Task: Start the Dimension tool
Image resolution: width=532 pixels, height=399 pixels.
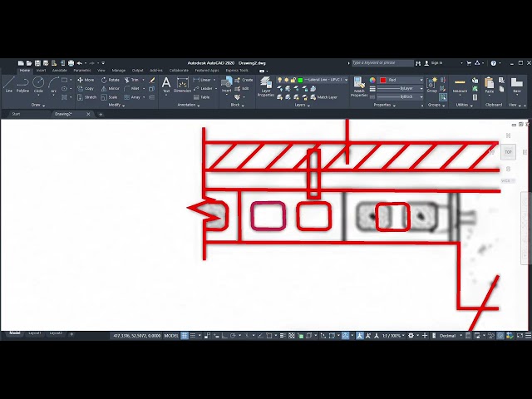Action: click(x=183, y=85)
